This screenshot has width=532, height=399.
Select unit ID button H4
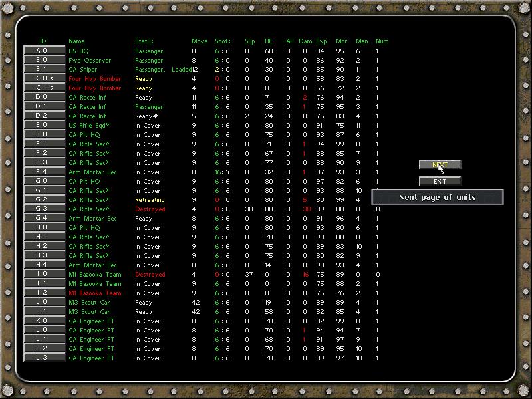pyautogui.click(x=45, y=265)
